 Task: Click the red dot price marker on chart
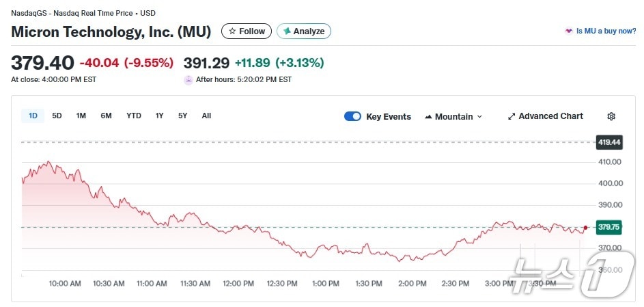(x=585, y=228)
